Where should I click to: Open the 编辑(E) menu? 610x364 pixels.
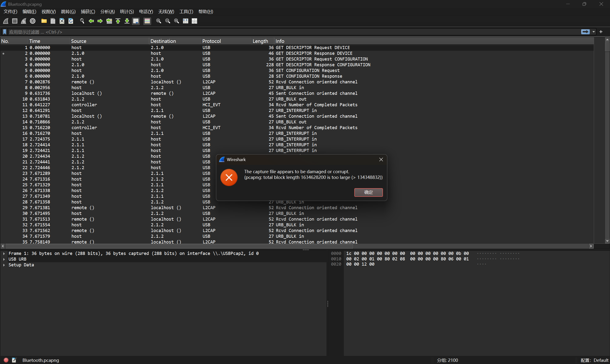29,11
